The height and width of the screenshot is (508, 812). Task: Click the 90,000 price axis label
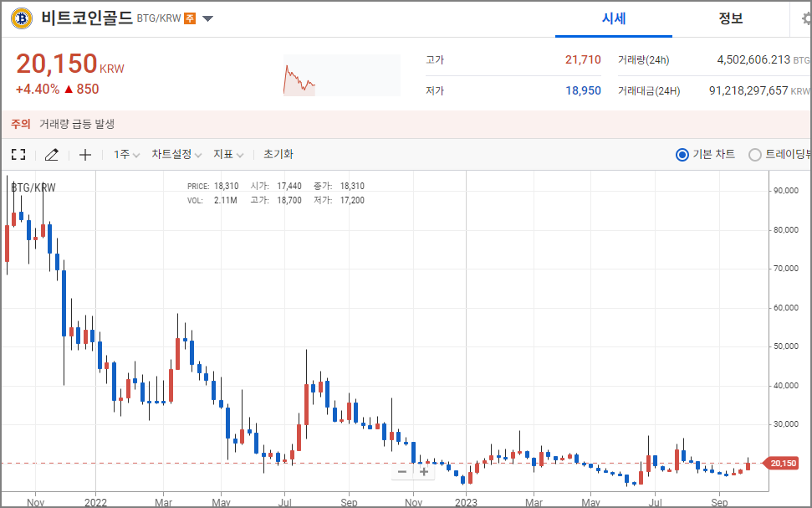[786, 191]
